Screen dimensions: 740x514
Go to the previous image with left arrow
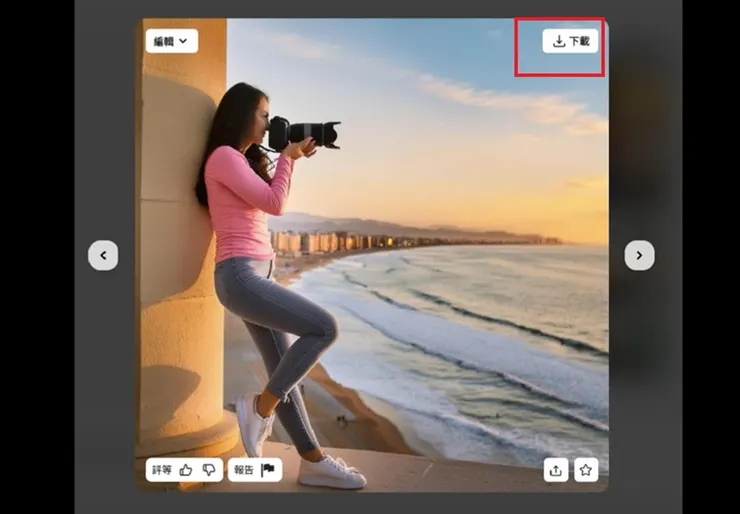pyautogui.click(x=103, y=255)
